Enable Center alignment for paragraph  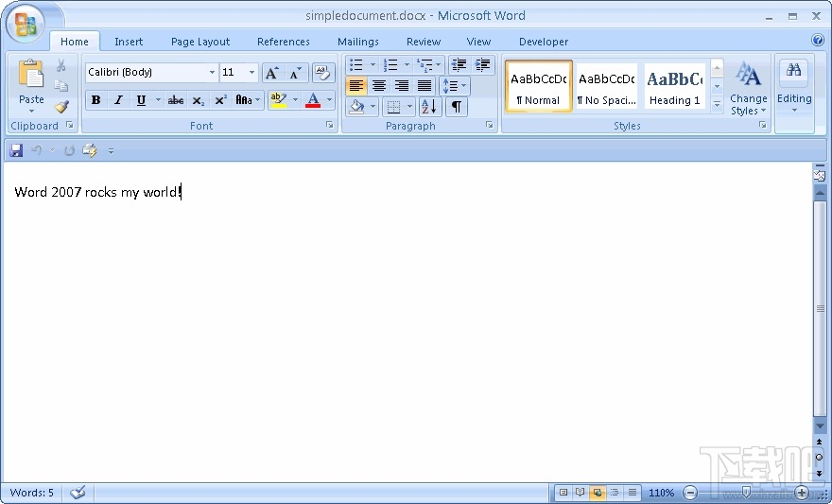(x=379, y=86)
